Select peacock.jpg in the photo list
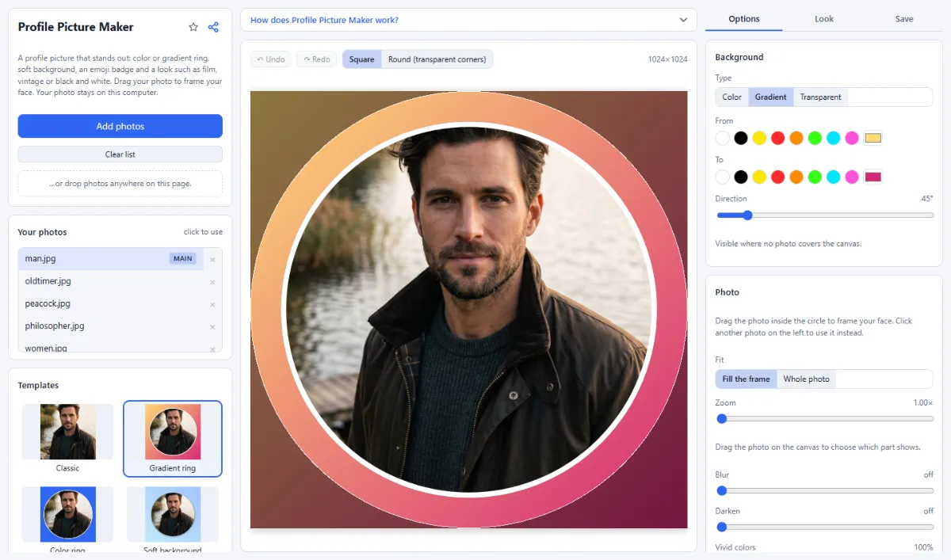The image size is (951, 560). pyautogui.click(x=111, y=303)
